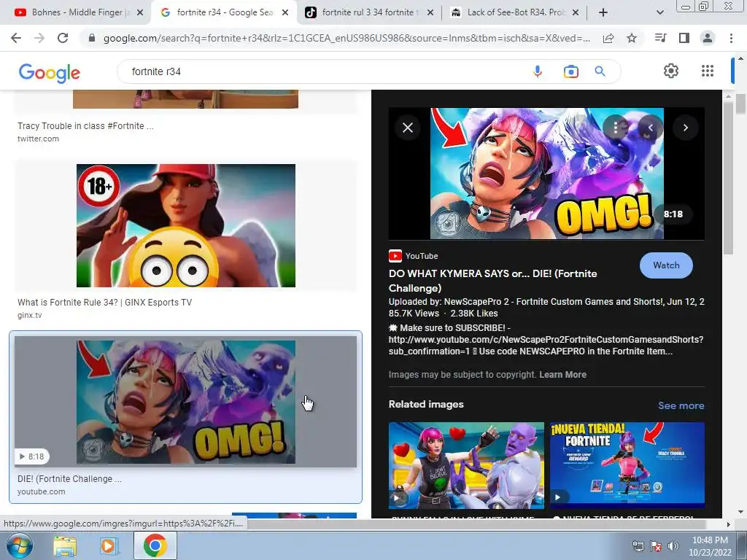Reload the current page

(x=63, y=38)
